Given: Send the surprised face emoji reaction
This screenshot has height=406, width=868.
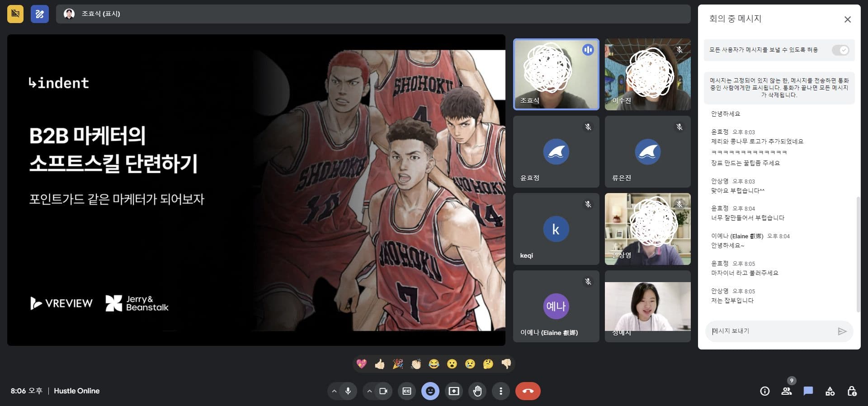Looking at the screenshot, I should pos(452,364).
